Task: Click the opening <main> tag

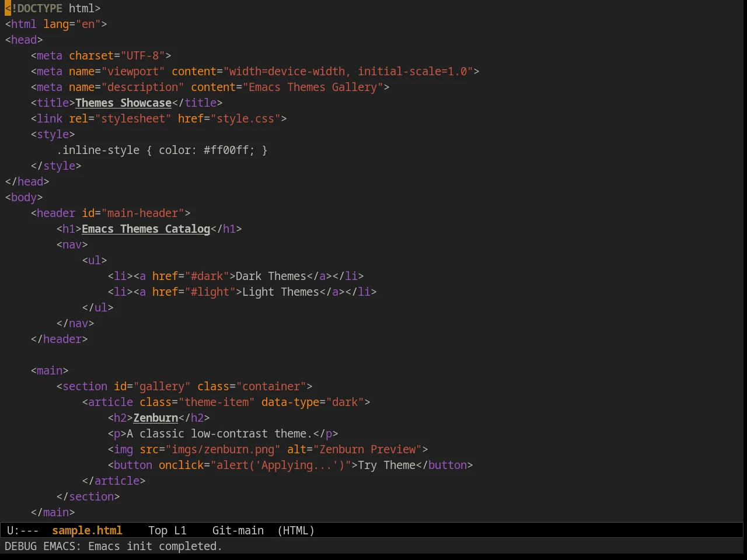Action: click(x=50, y=370)
